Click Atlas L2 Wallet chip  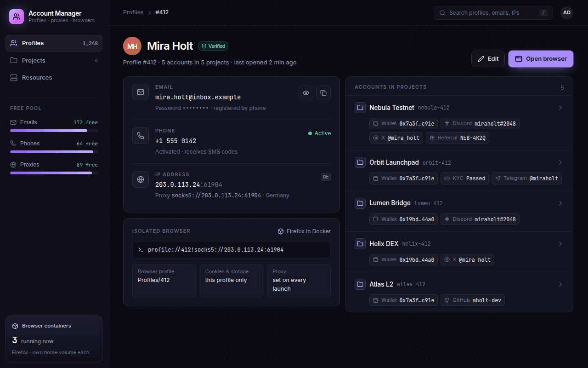[x=403, y=300]
